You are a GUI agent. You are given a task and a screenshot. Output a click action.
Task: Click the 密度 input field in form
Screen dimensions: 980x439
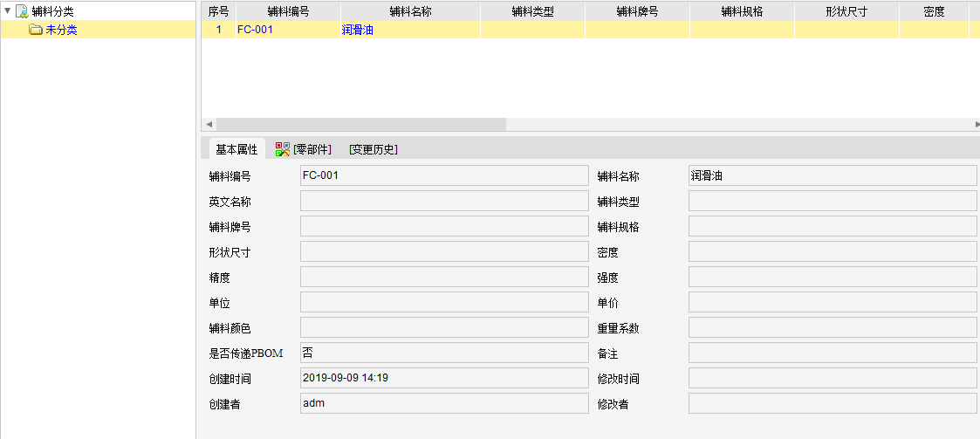click(x=833, y=252)
